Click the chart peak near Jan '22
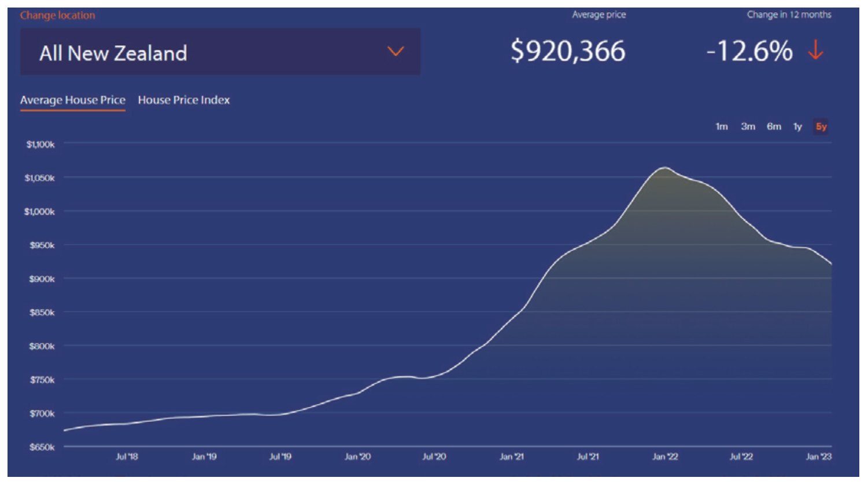Viewport: 868px width, 485px height. (665, 168)
